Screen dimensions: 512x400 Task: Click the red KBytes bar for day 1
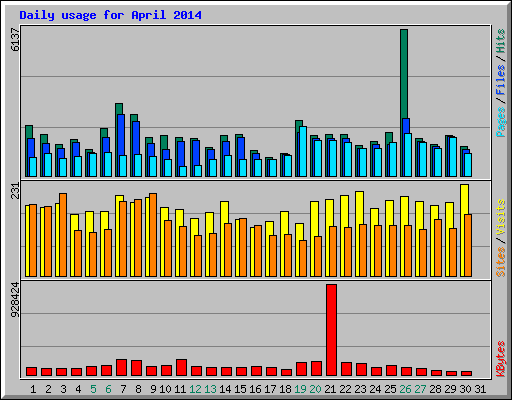tap(31, 371)
